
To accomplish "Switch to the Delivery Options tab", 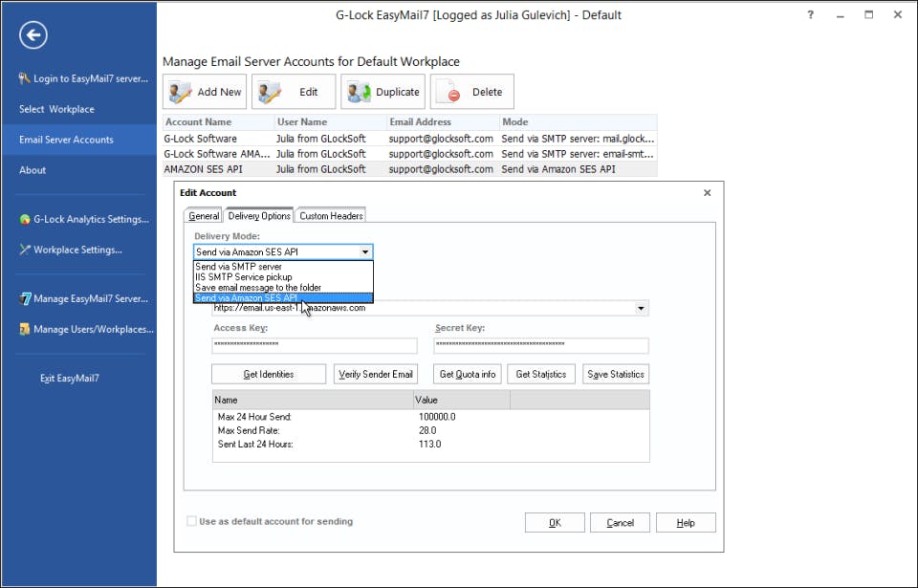I will (259, 215).
